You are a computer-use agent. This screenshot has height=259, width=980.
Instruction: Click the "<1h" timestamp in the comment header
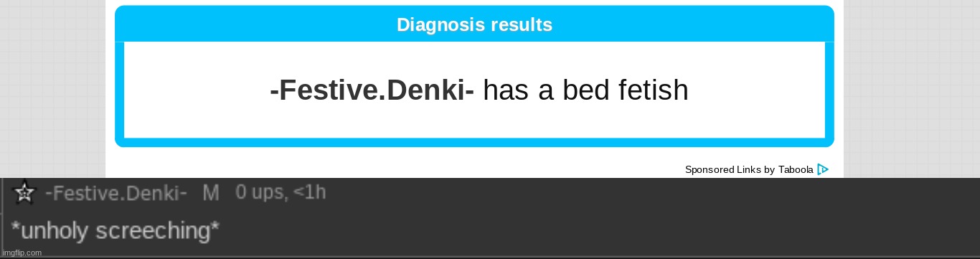pyautogui.click(x=310, y=192)
